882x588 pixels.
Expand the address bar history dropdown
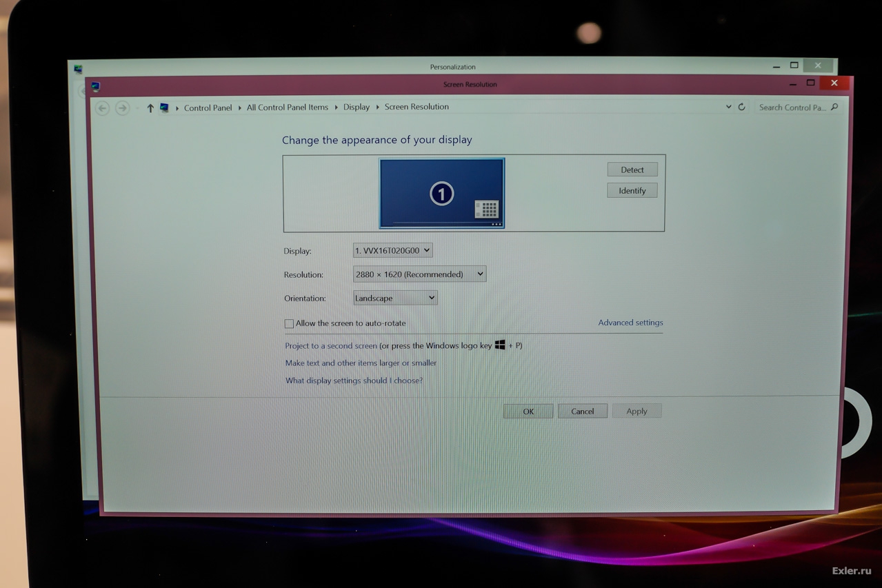point(728,108)
